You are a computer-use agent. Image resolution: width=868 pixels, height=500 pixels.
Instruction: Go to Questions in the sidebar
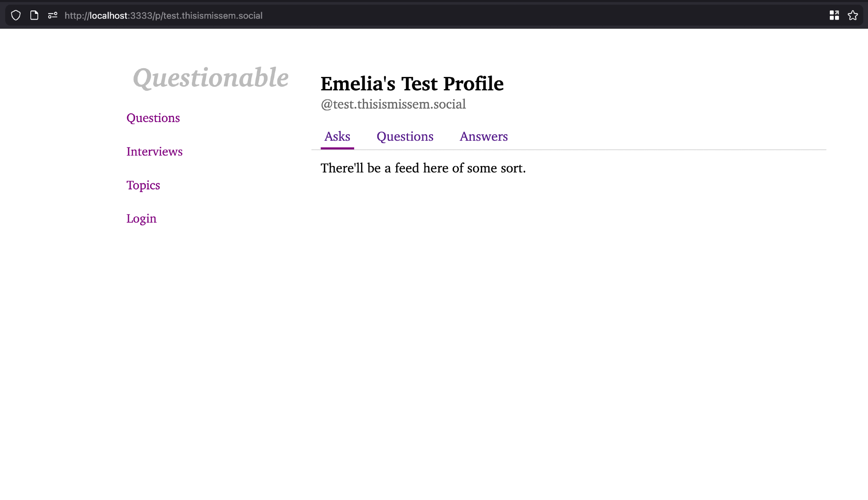point(153,118)
